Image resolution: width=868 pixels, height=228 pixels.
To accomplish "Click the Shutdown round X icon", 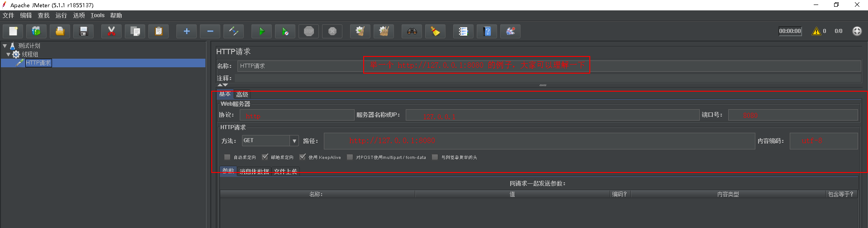I will pyautogui.click(x=332, y=31).
